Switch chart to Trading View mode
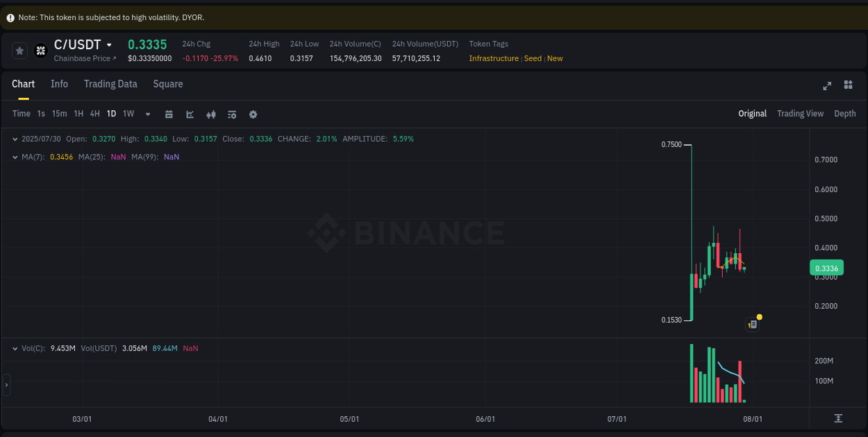Image resolution: width=868 pixels, height=437 pixels. click(800, 113)
